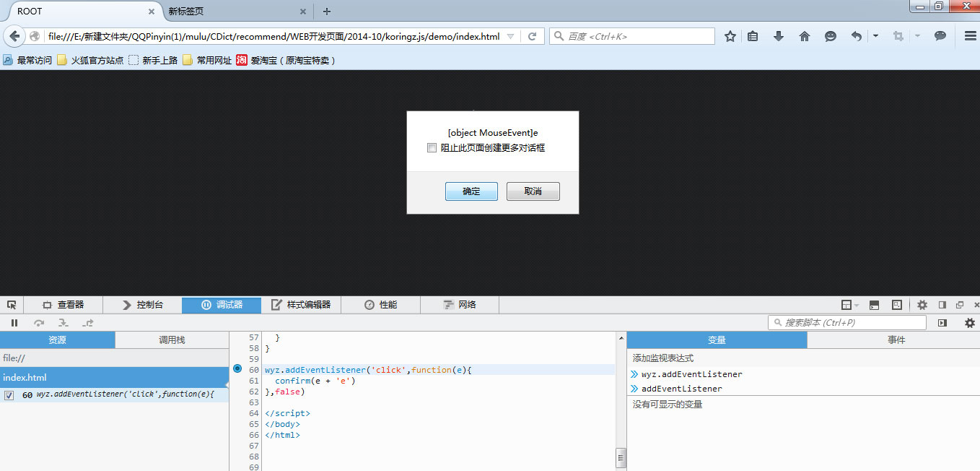Click the smiley face toolbar icon
The image size is (980, 471).
831,36
